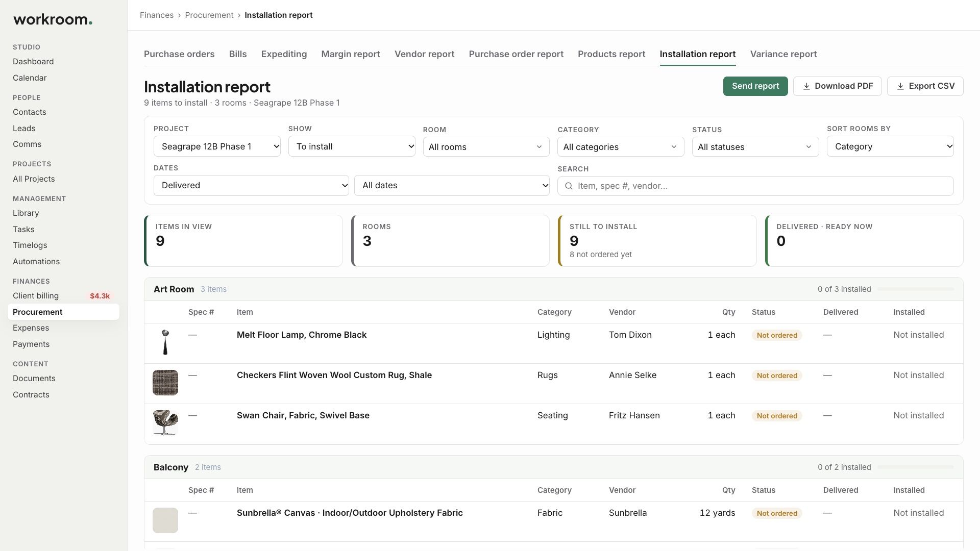980x551 pixels.
Task: Open Client billing in the sidebar
Action: 36,296
